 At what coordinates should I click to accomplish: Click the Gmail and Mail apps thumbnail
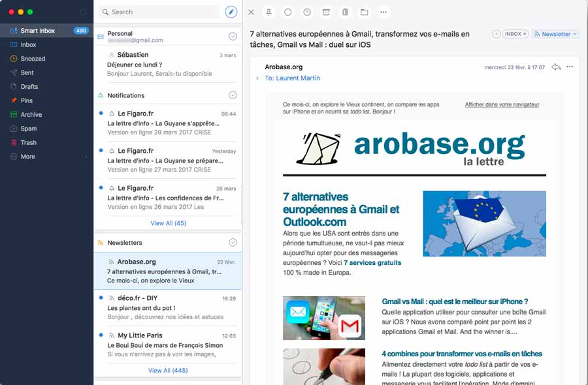tap(324, 318)
